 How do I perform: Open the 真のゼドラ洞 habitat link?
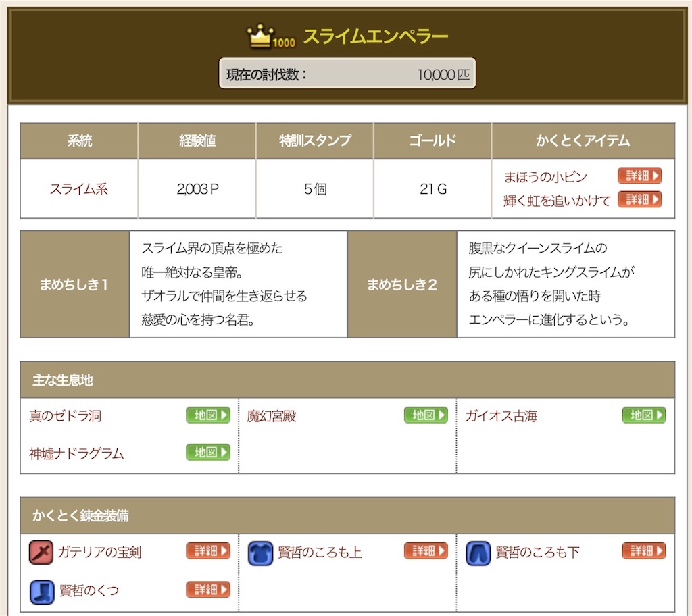pos(66,416)
